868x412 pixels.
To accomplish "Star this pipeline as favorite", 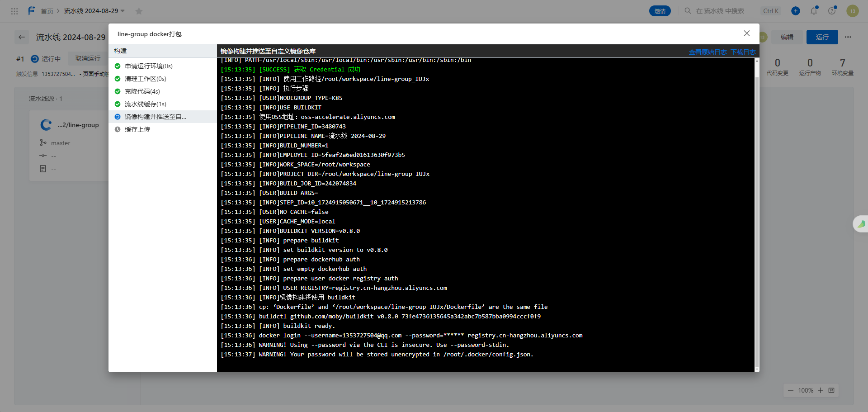I will (x=139, y=11).
